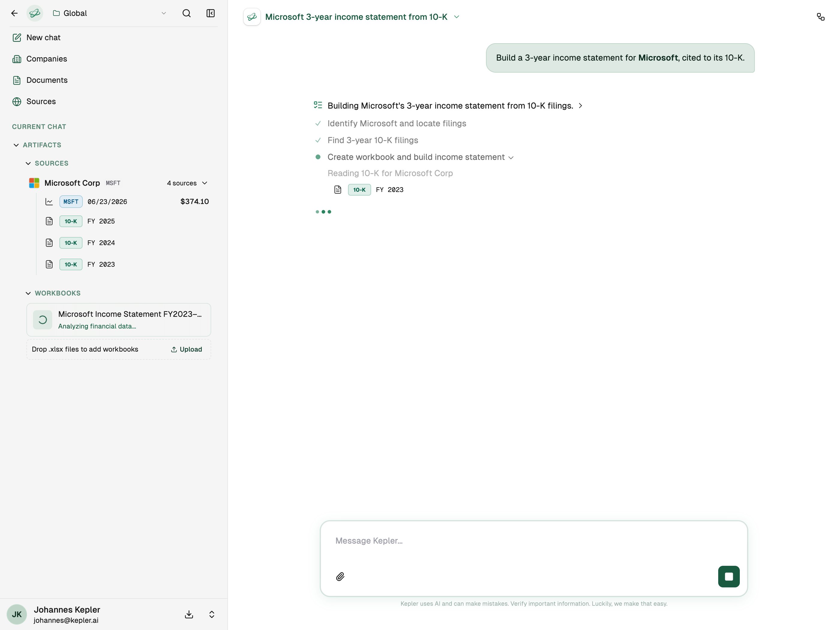Click checkmark next to Identify Microsoft step

pos(318,123)
